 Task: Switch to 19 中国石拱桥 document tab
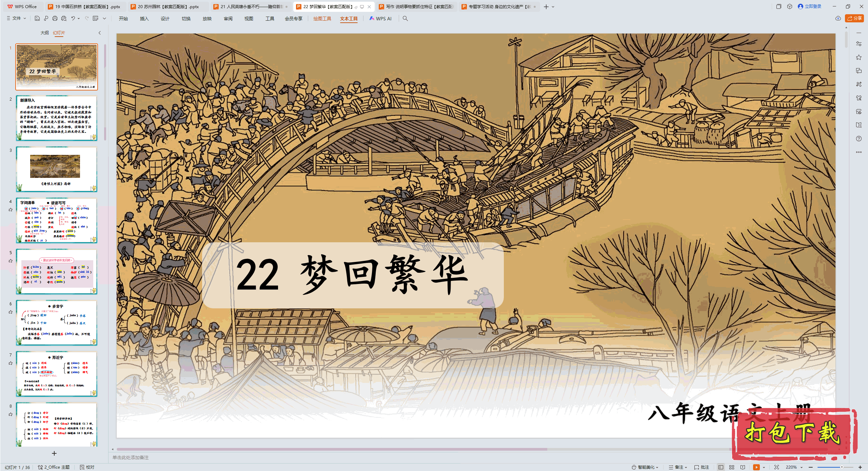[85, 6]
